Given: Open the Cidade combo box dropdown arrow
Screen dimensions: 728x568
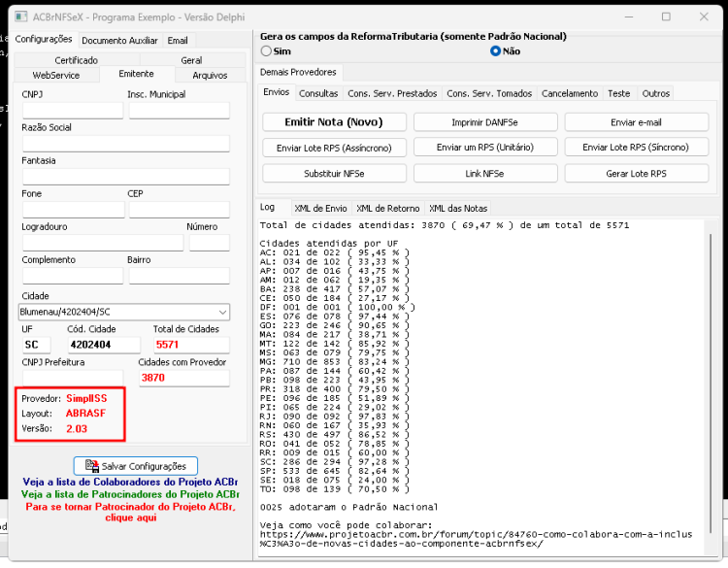Looking at the screenshot, I should pos(223,312).
